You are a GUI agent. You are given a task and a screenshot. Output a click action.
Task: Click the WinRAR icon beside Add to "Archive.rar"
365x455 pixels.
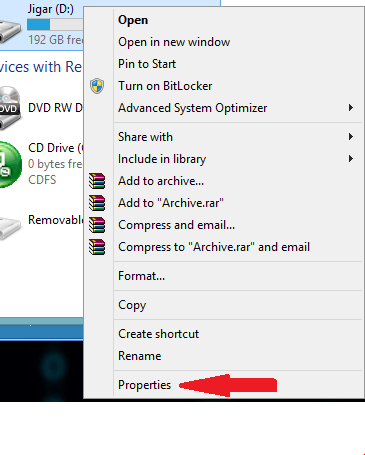pyautogui.click(x=97, y=203)
